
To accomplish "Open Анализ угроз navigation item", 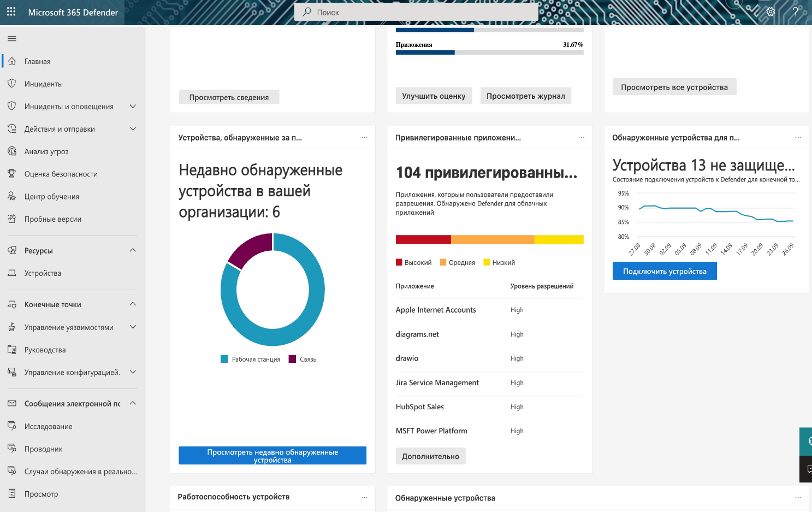I will 46,151.
